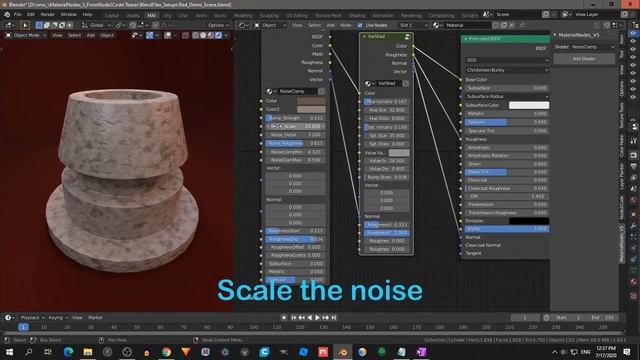Viewport: 640px width, 360px height.
Task: Open Playback dropdown in timeline
Action: pos(32,318)
